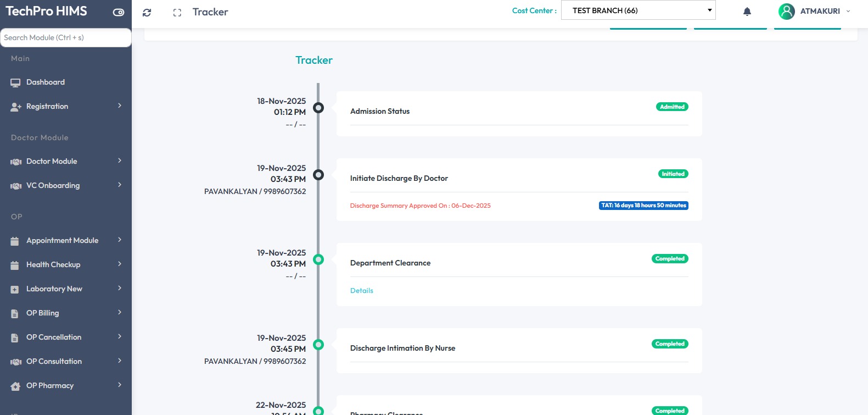
Task: Click the OP Pharmacy icon in sidebar
Action: 15,386
